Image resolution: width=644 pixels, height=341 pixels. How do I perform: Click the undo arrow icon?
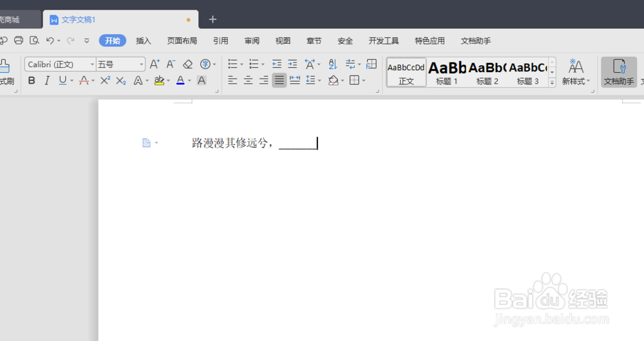50,41
